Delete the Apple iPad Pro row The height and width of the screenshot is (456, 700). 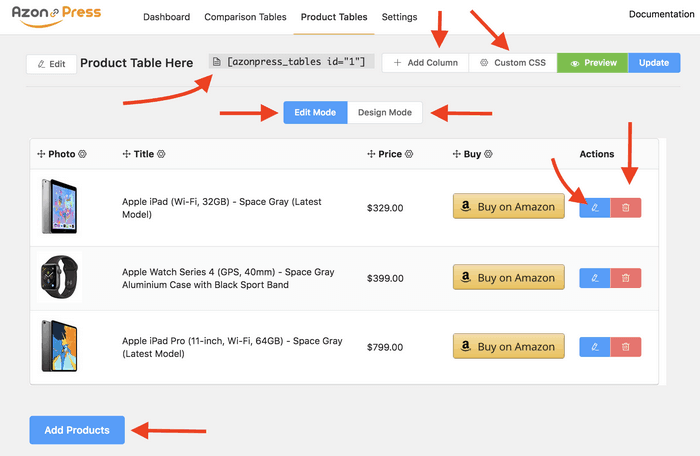pyautogui.click(x=626, y=347)
